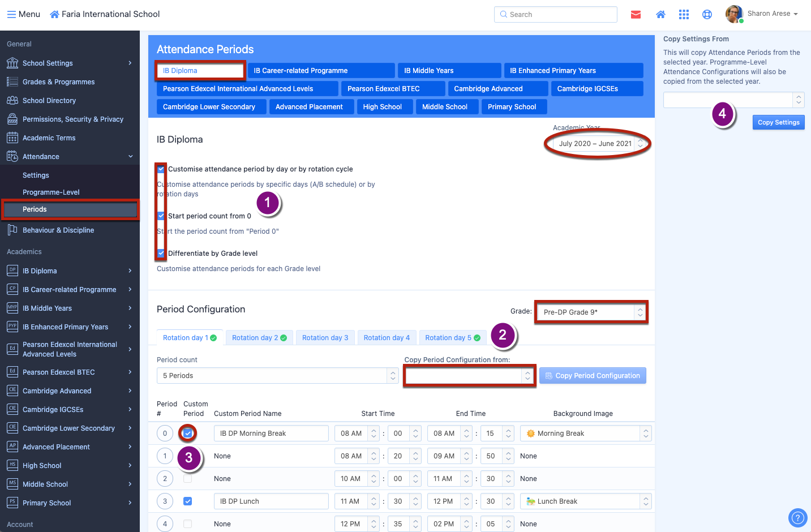Expand the Period count dropdown
This screenshot has height=532, width=811.
coord(277,376)
